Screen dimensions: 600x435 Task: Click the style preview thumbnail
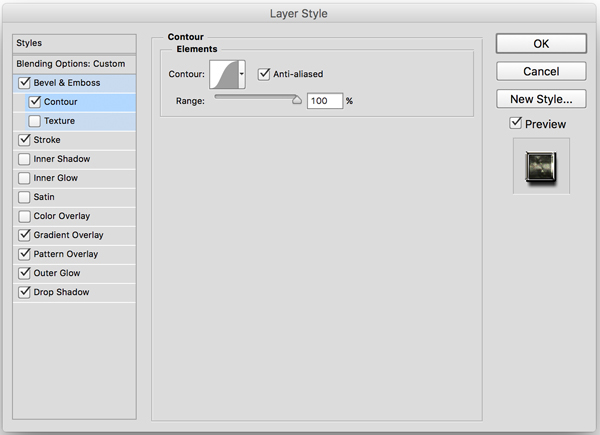[541, 166]
